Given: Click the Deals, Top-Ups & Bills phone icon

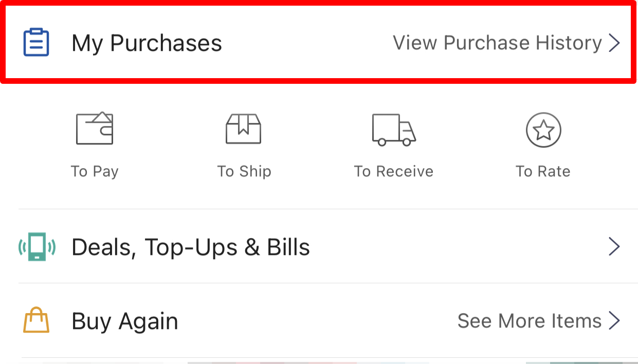Looking at the screenshot, I should tap(36, 247).
